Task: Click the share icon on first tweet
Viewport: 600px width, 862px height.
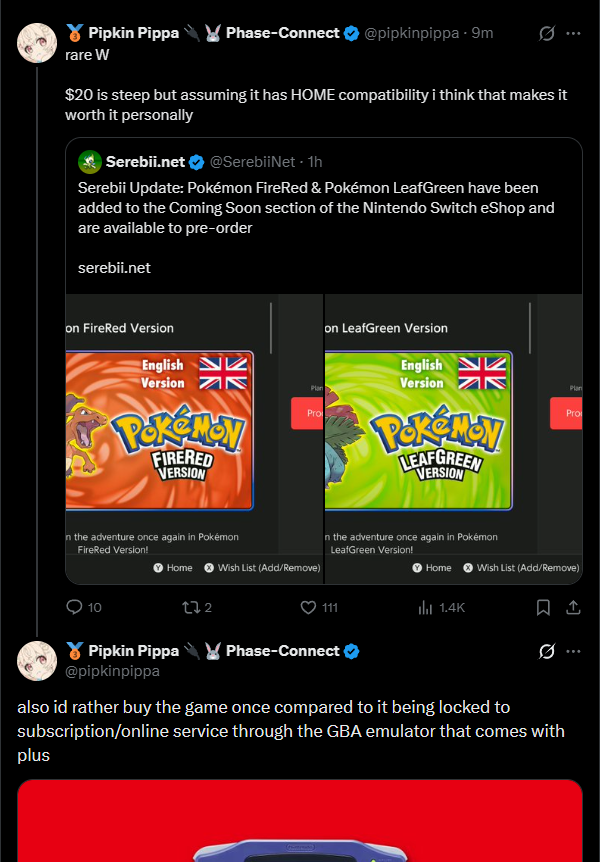Action: click(x=574, y=607)
